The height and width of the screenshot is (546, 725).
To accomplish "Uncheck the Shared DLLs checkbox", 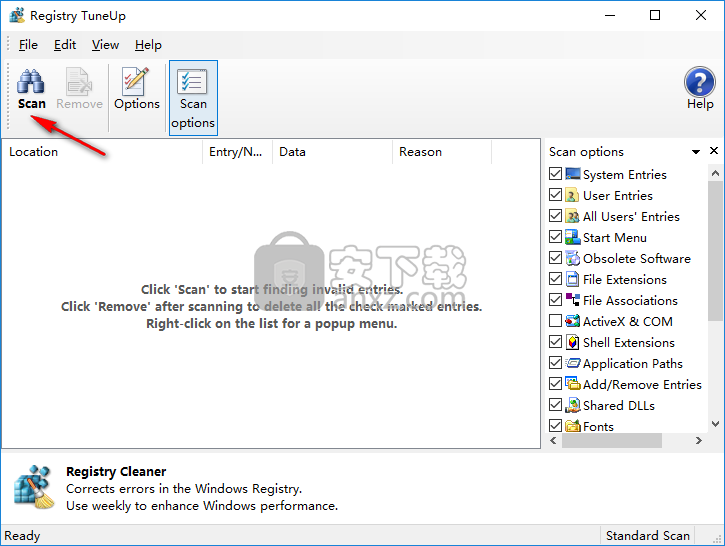I will [555, 405].
